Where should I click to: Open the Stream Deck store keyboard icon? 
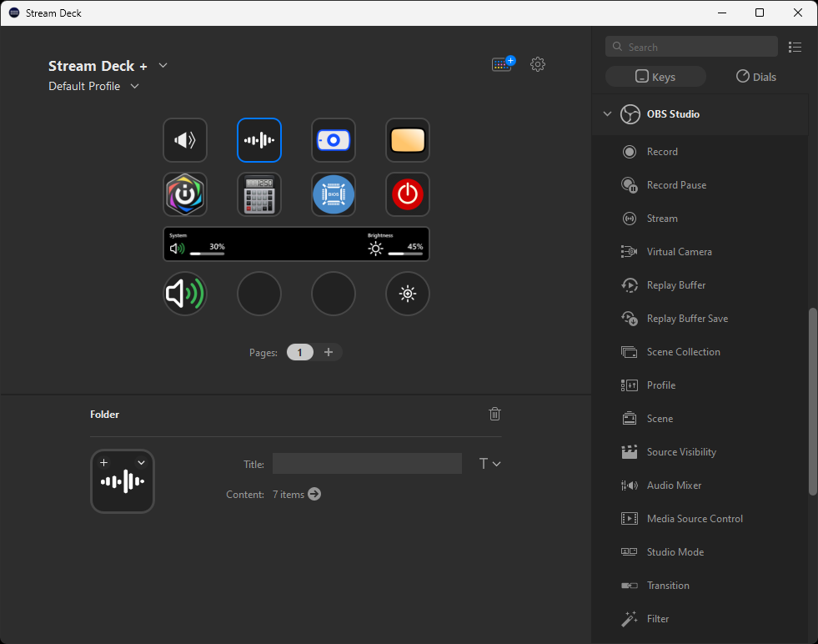tap(503, 64)
